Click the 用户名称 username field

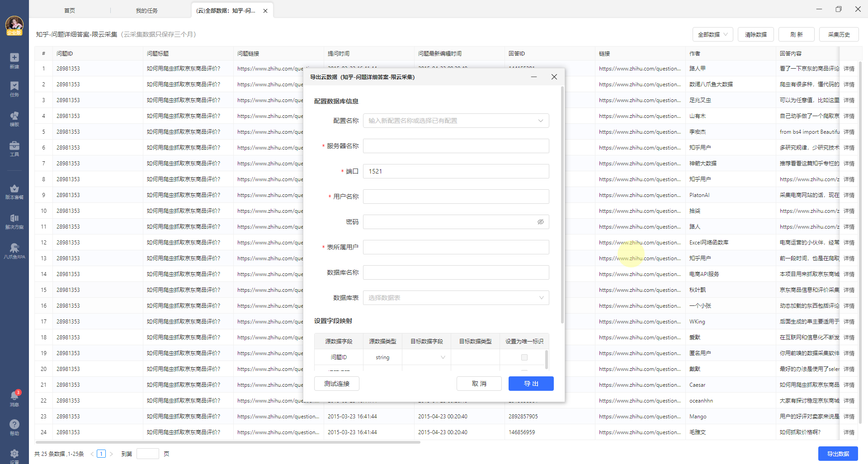pos(456,197)
